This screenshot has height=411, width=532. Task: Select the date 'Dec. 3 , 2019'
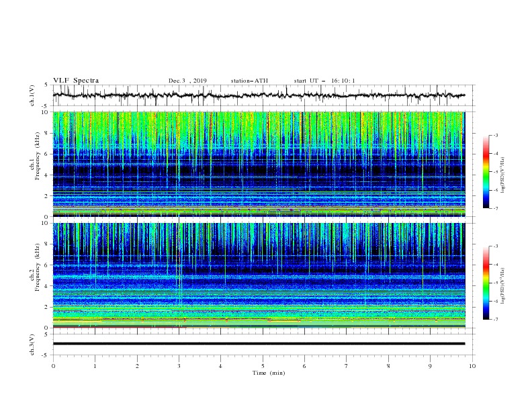(x=187, y=81)
